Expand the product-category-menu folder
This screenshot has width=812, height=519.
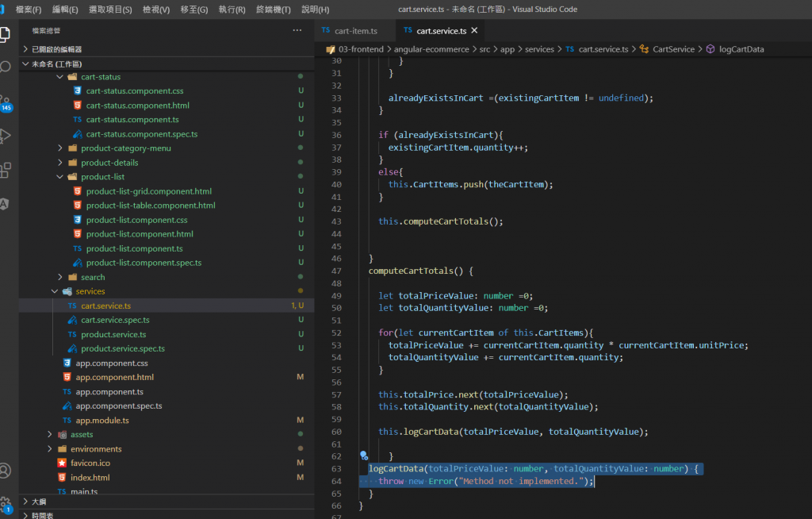(125, 148)
